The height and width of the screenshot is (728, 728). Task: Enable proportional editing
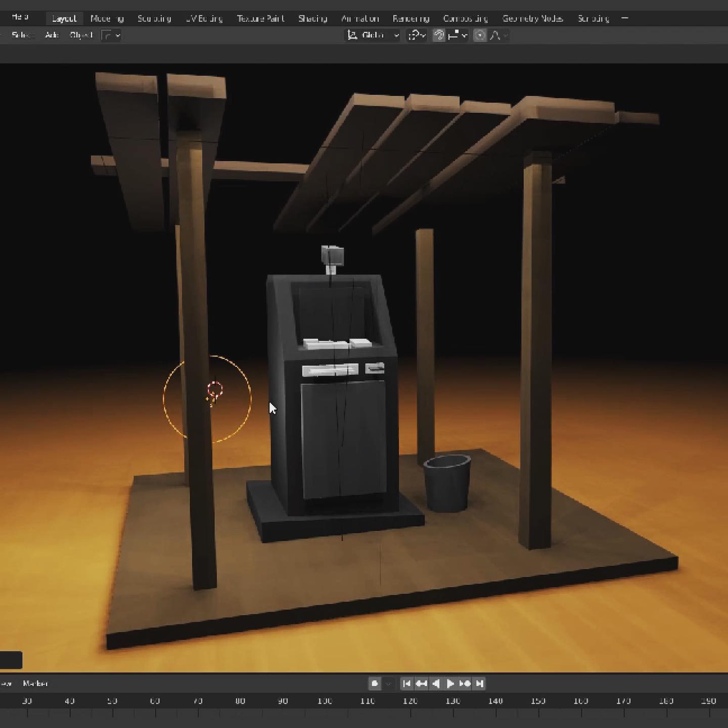point(479,35)
